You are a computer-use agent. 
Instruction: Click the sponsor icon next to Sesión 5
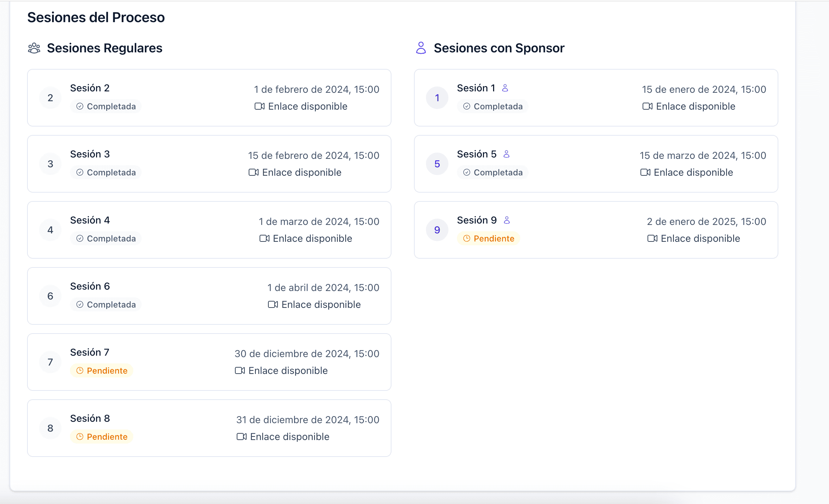(506, 154)
